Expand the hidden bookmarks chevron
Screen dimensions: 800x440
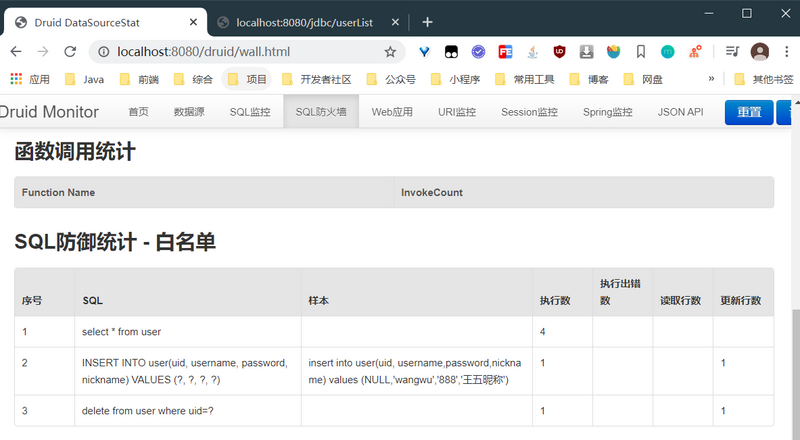[x=711, y=79]
